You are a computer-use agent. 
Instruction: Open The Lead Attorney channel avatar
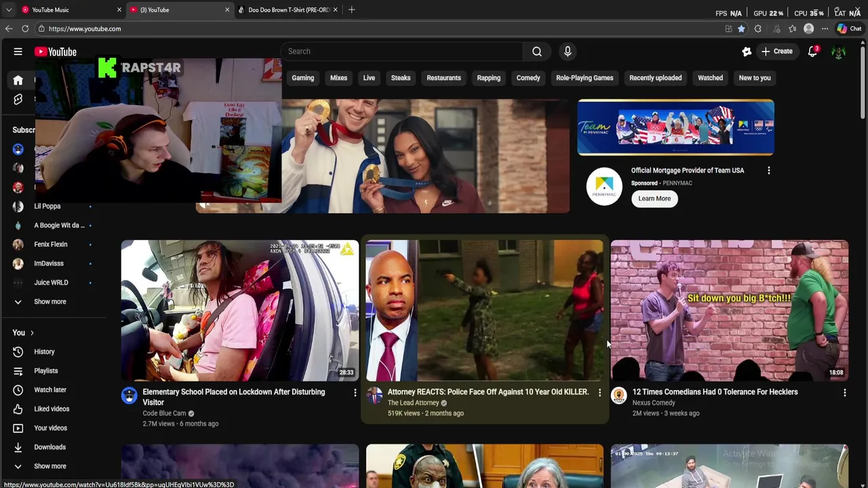click(x=374, y=396)
